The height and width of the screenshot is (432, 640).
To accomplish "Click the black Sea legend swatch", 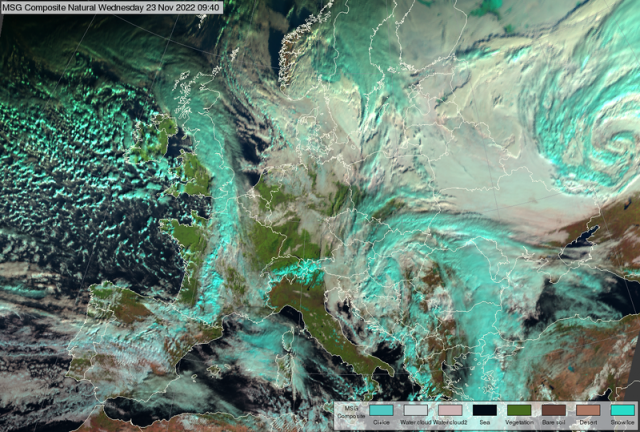I will (x=485, y=411).
